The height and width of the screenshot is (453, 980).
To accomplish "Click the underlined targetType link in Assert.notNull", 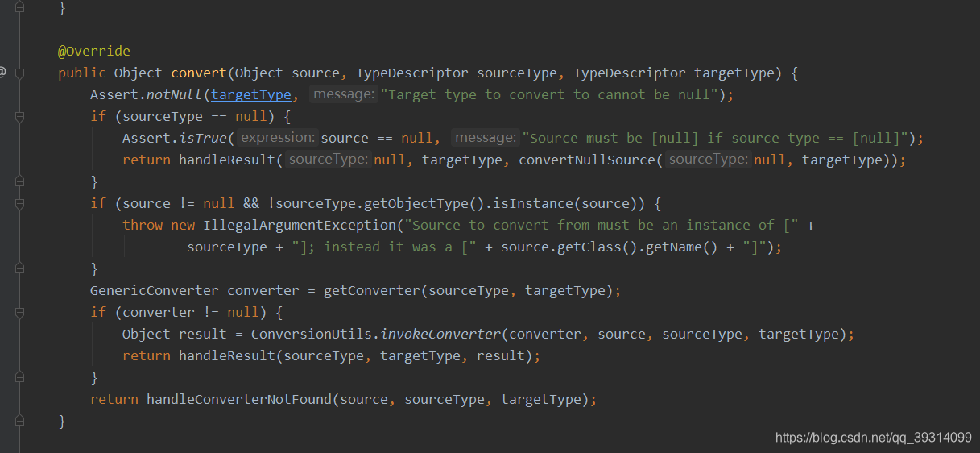I will pos(251,94).
